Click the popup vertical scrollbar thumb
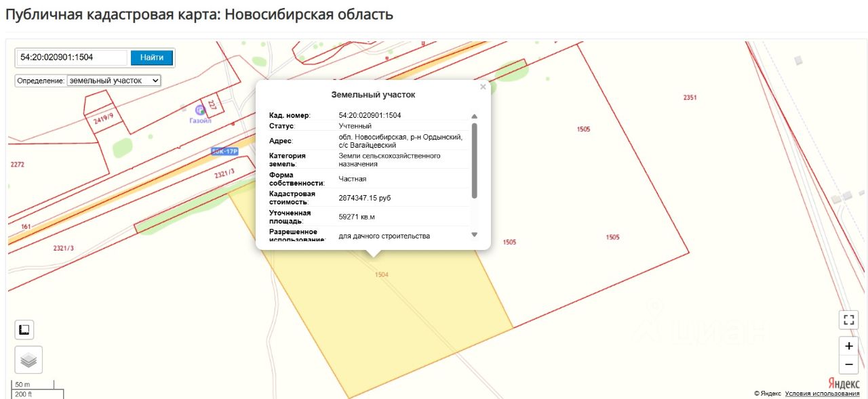Viewport: 868px width, 399px height. [474, 160]
